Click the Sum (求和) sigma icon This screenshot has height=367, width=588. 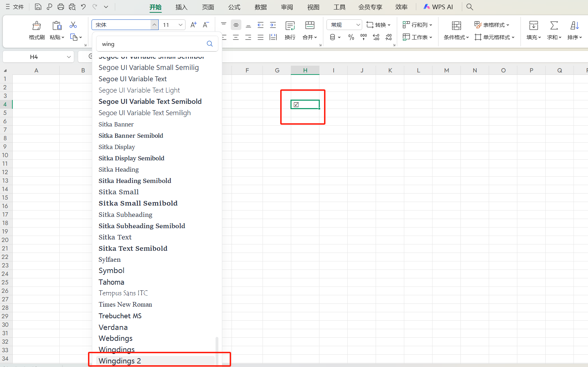coord(554,25)
